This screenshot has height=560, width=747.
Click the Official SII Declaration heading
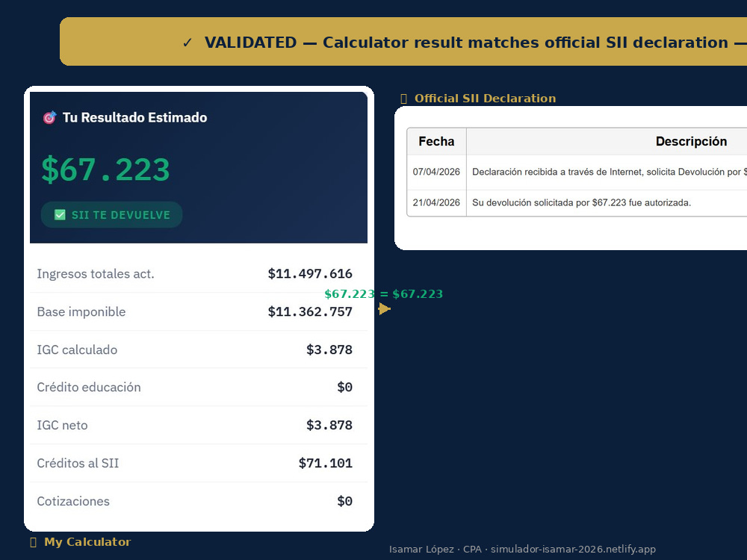click(x=485, y=99)
